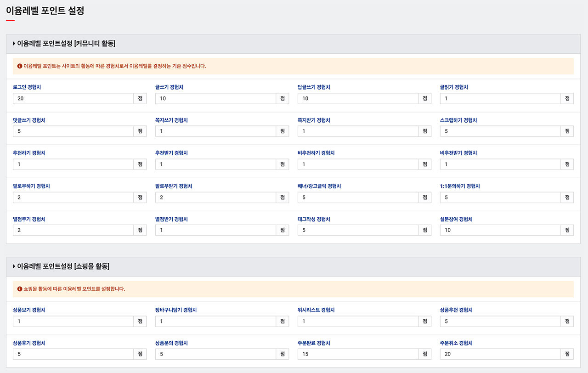Click the 상품추천 경험치 input field
Viewport: 588px width, 373px height.
(x=501, y=321)
